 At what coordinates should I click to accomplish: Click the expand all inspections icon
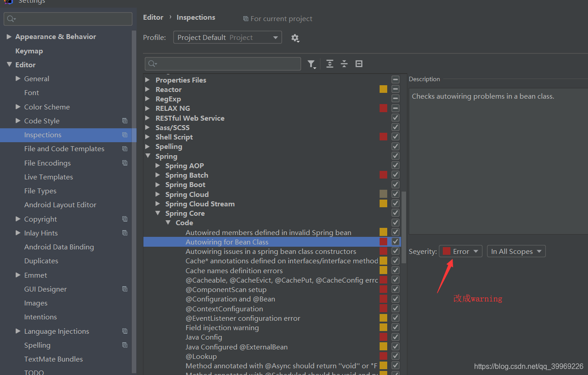click(x=330, y=64)
